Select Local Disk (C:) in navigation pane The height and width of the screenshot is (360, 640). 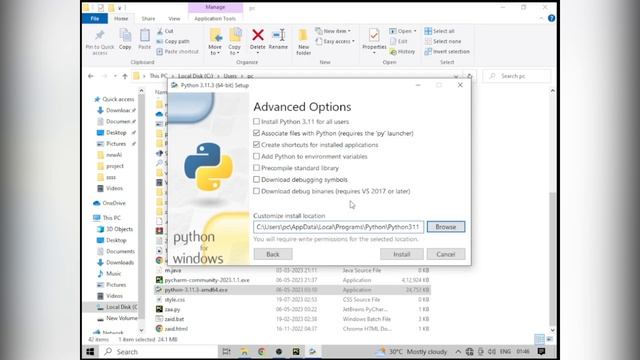pyautogui.click(x=117, y=307)
